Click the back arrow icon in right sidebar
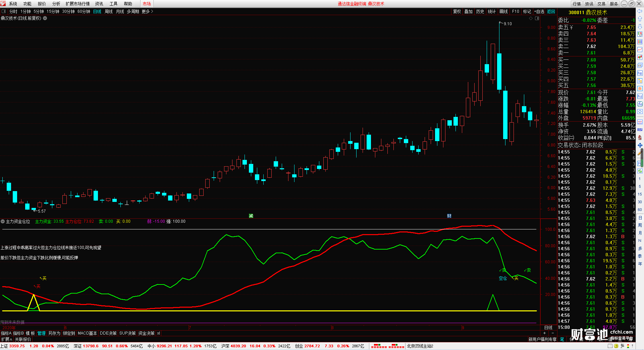The width and height of the screenshot is (644, 350). (x=640, y=11)
